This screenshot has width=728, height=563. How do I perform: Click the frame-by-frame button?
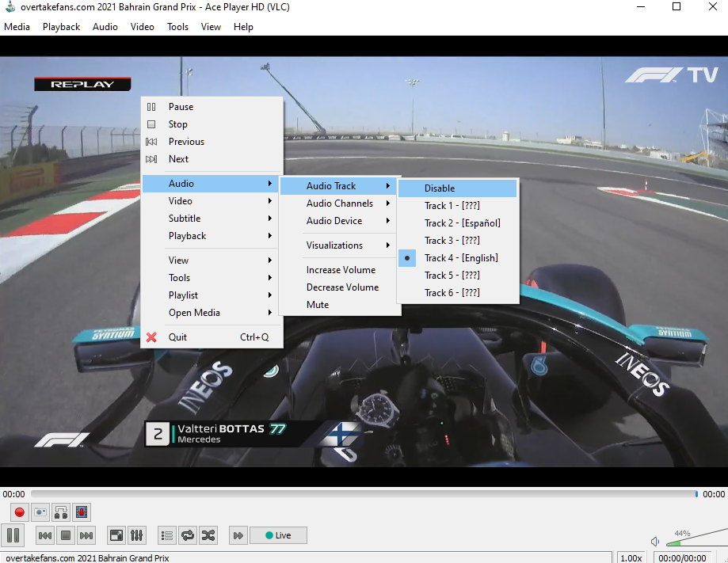82,512
